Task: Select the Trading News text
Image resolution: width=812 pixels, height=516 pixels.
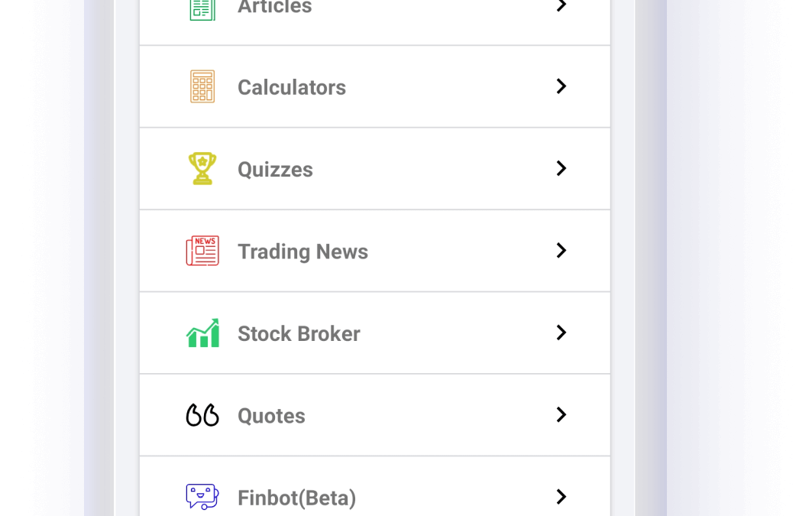Action: click(x=303, y=252)
